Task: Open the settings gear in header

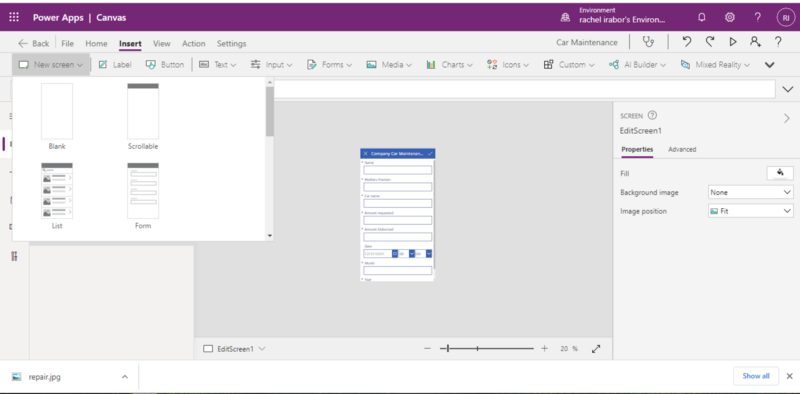Action: tap(730, 17)
